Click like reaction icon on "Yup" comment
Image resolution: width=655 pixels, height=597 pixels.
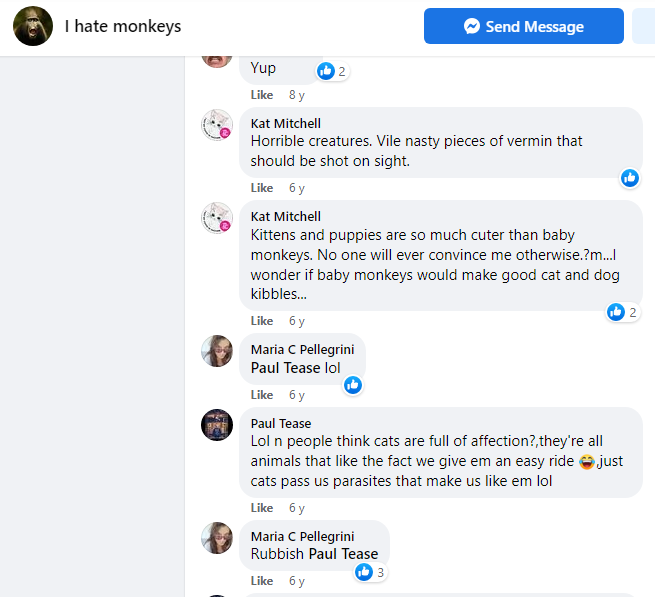click(x=325, y=71)
